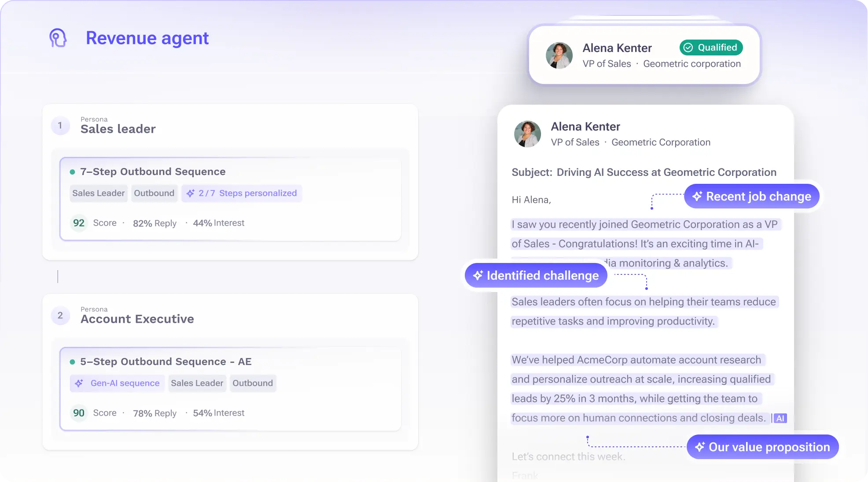Toggle the green status dot on 7-Step Outbound Sequence
The image size is (868, 482).
[73, 172]
